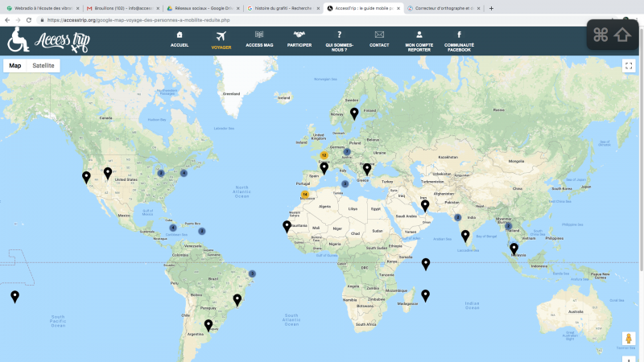Image resolution: width=644 pixels, height=362 pixels.
Task: Toggle fullscreen view of the map
Action: [629, 66]
